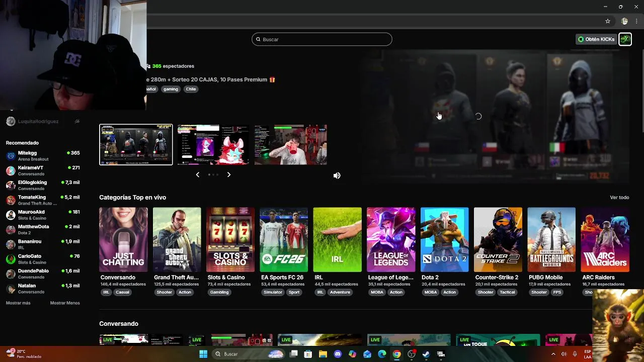
Task: Open TomateKing channel in sidebar
Action: (x=43, y=200)
